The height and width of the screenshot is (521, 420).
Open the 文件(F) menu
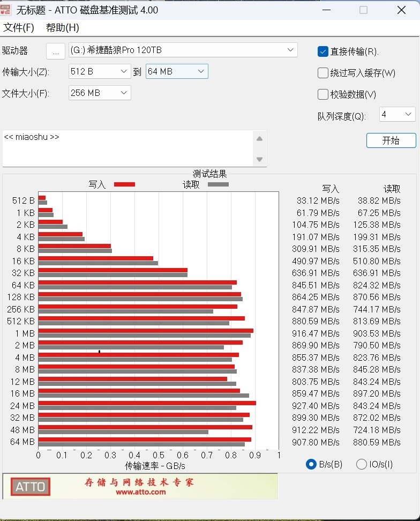pyautogui.click(x=19, y=27)
